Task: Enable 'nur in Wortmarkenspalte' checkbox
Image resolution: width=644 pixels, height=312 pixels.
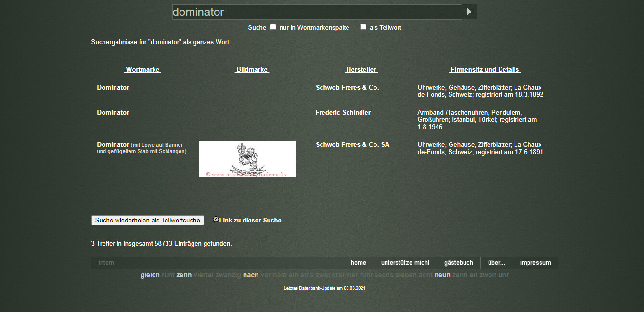Action: 273,27
